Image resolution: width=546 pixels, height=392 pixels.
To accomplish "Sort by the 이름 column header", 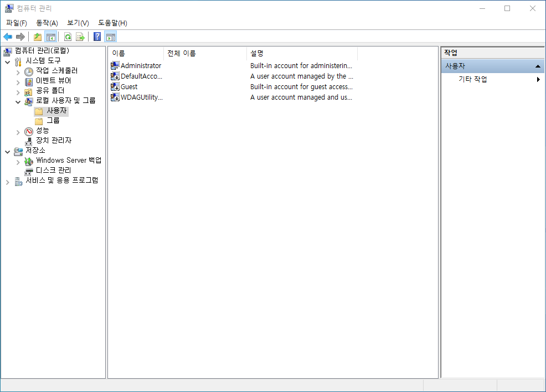I will click(x=136, y=53).
